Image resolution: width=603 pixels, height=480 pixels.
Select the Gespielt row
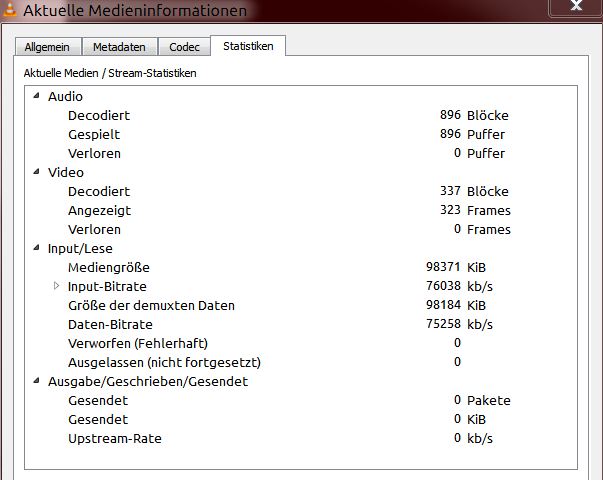pyautogui.click(x=301, y=134)
